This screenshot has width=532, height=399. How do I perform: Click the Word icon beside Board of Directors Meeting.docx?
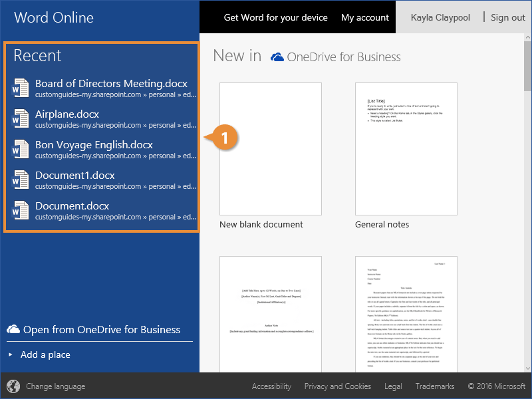pyautogui.click(x=21, y=88)
